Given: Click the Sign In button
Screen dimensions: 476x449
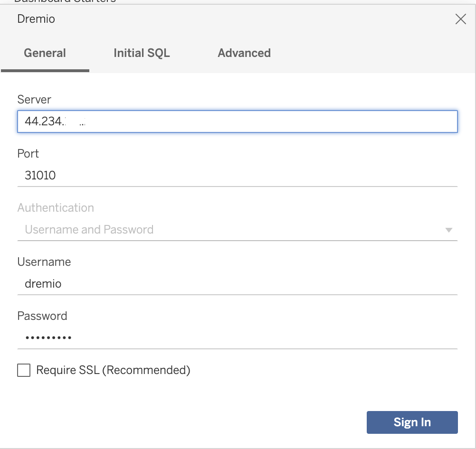Looking at the screenshot, I should point(412,422).
